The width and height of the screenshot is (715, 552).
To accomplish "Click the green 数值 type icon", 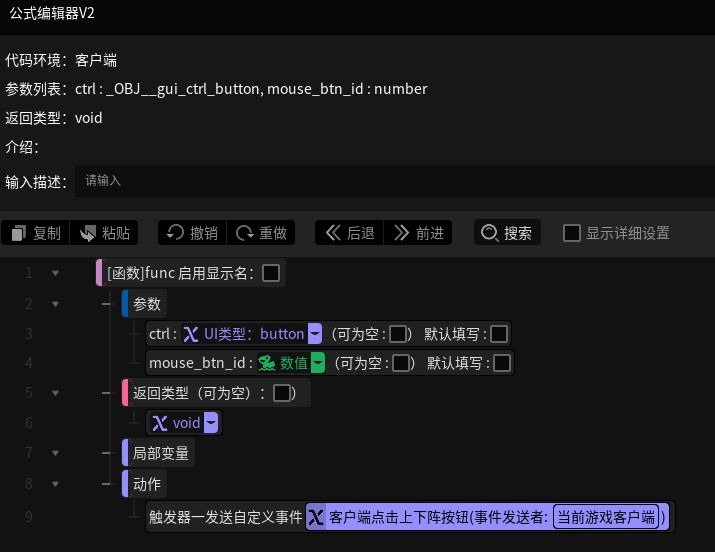I will (267, 363).
